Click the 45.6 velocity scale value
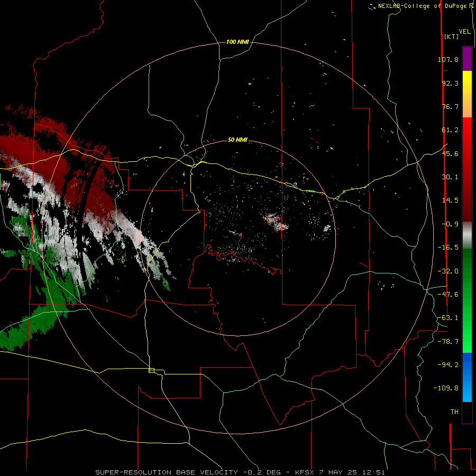Screen dimensions: 476x476 click(x=450, y=153)
